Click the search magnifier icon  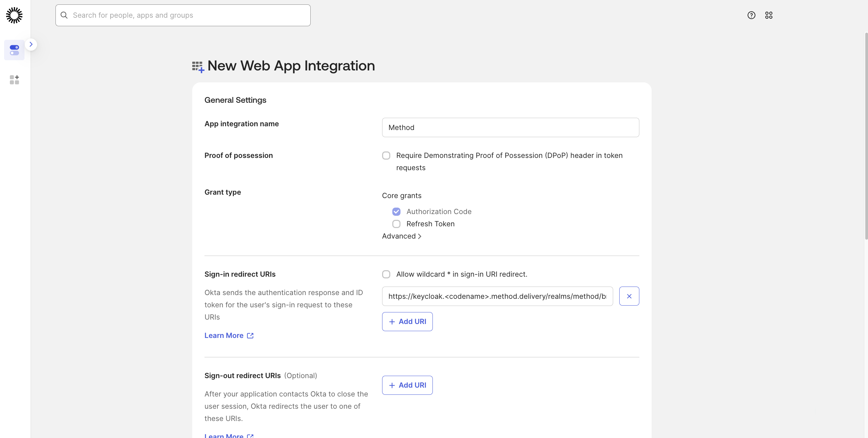coord(64,15)
